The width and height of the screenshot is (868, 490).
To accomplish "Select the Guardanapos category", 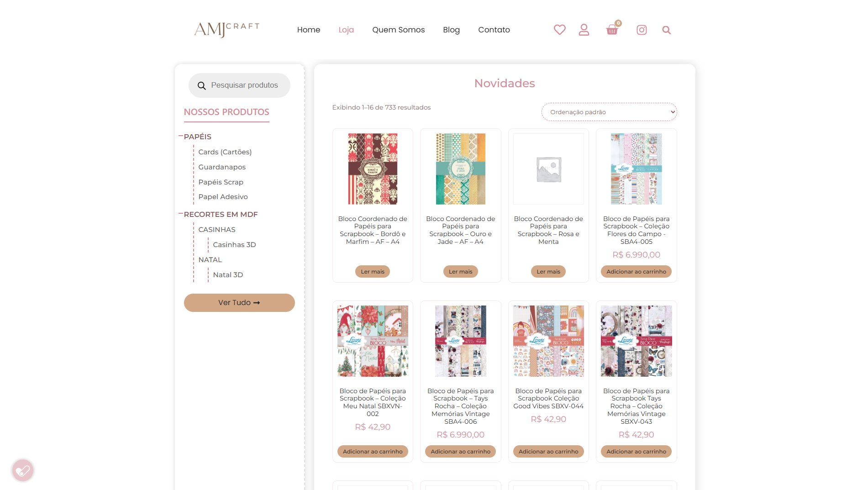I will point(222,167).
